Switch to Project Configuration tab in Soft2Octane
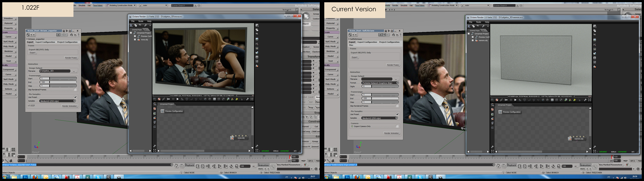The image size is (644, 181). click(x=389, y=42)
